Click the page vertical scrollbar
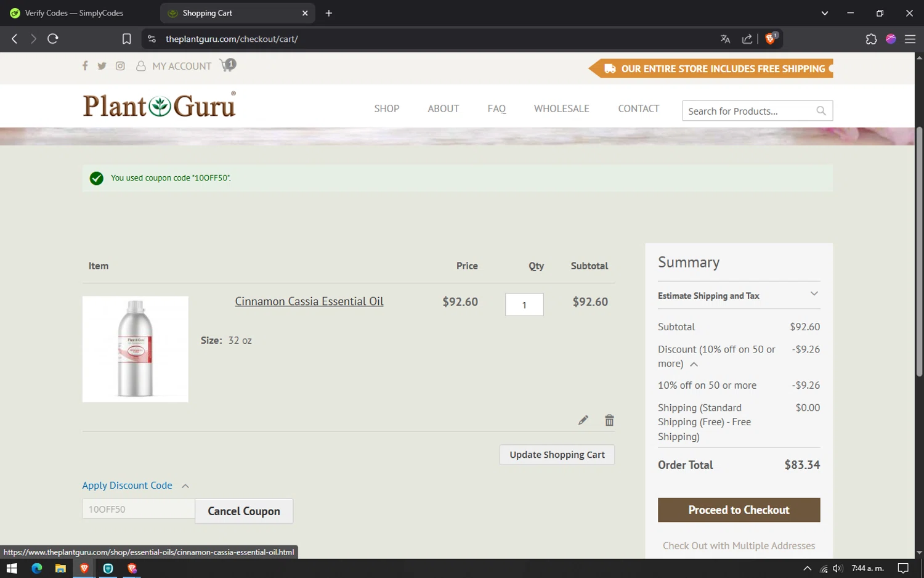Screen dimensions: 924x578 click(919, 251)
